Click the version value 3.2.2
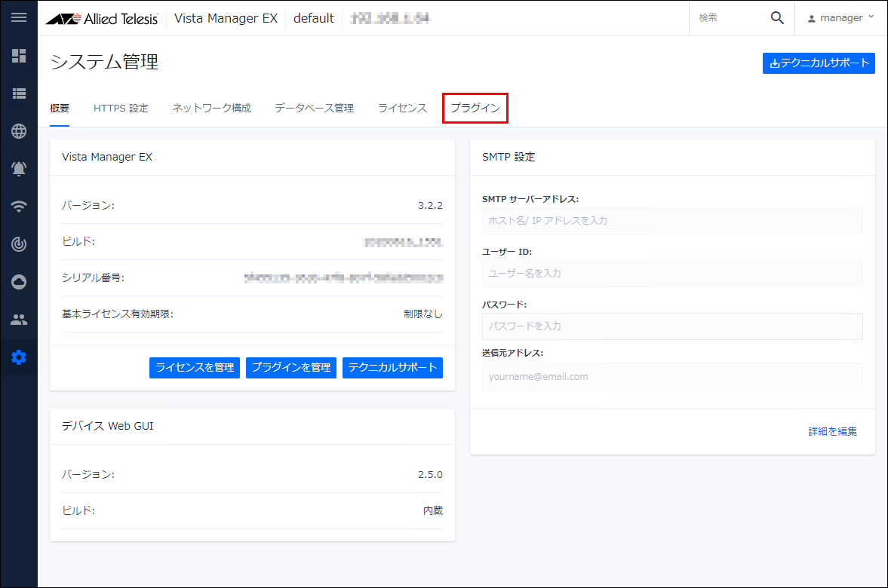Viewport: 888px width, 588px height. coord(430,206)
